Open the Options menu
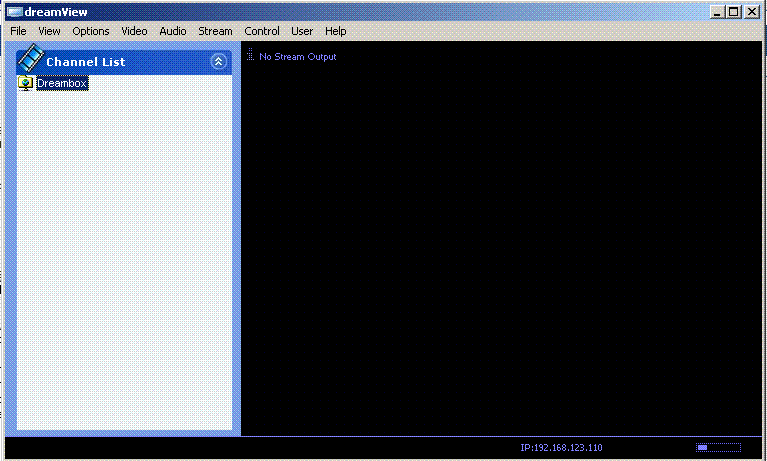The width and height of the screenshot is (767, 461). pos(90,31)
